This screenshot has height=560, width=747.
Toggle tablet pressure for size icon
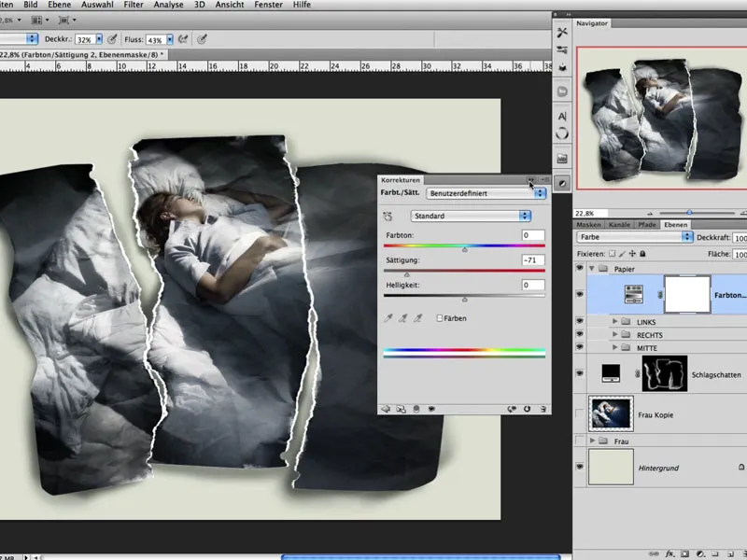tap(202, 39)
